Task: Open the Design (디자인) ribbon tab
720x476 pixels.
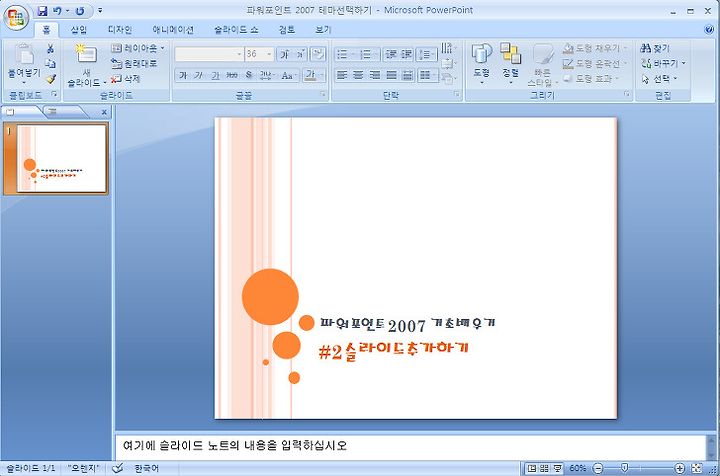Action: [x=120, y=30]
